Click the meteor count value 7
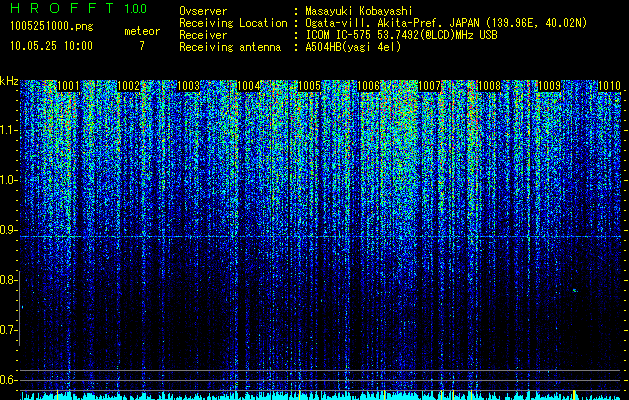This screenshot has height=400, width=629. (x=142, y=46)
